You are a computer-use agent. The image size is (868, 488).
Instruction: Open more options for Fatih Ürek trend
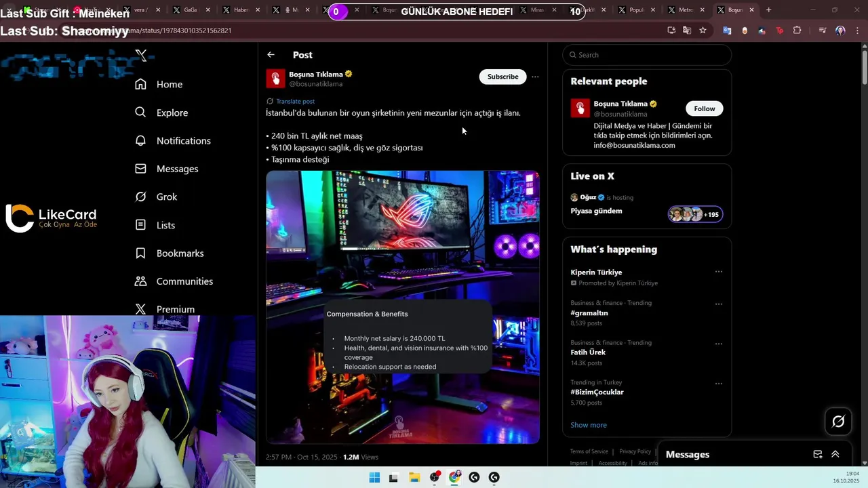[719, 344]
